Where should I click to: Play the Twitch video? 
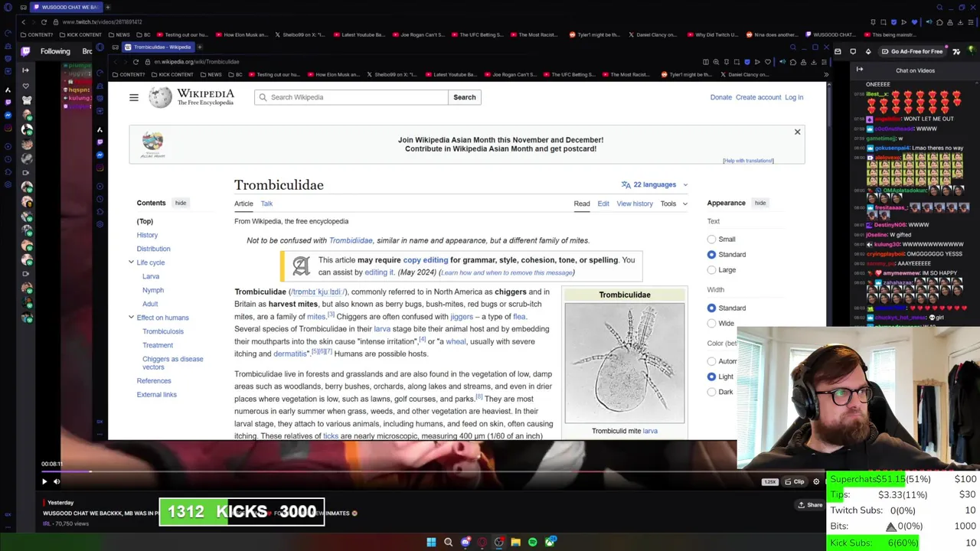[x=44, y=481]
